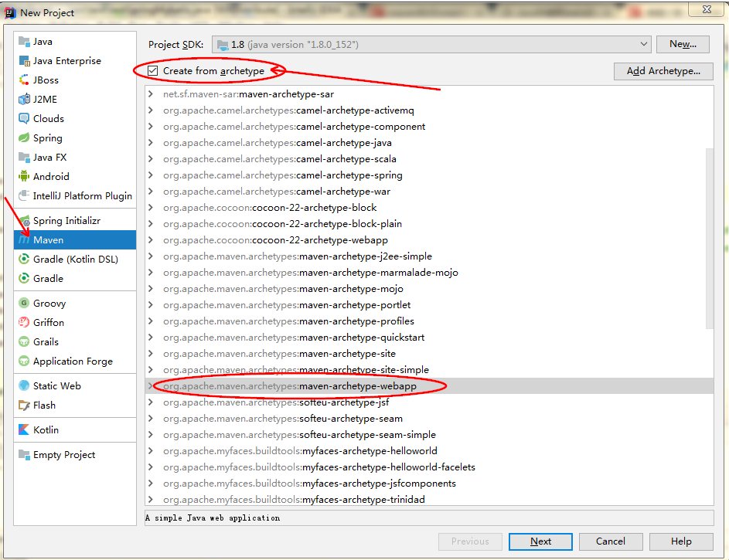
Task: Select camel-archetype-java entry
Action: click(x=429, y=143)
